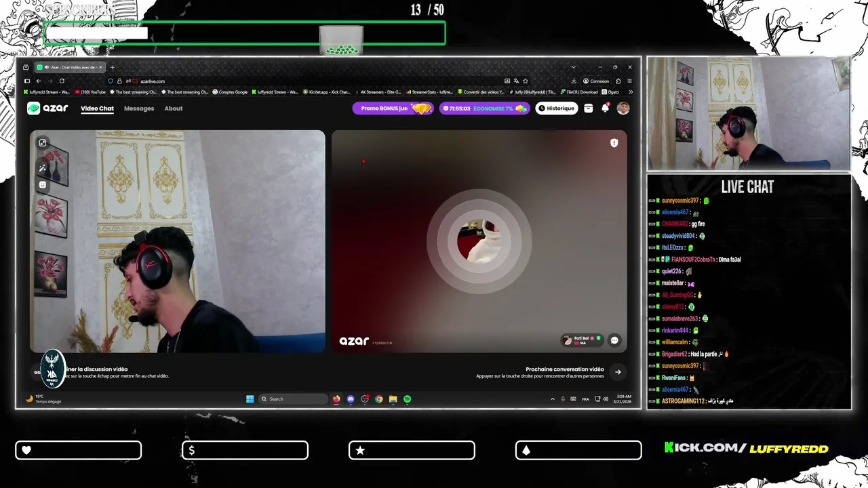This screenshot has width=868, height=488.
Task: Click the browser back arrow
Action: click(38, 81)
